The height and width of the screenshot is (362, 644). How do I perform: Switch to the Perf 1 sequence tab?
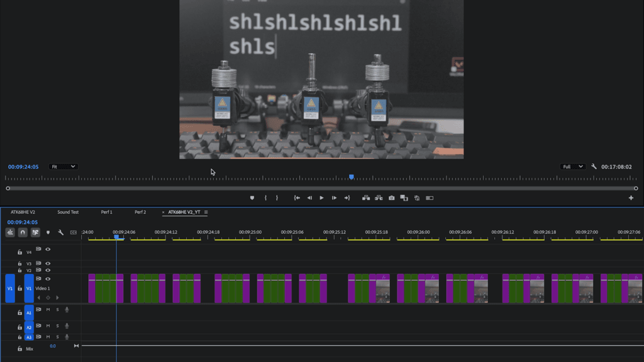pos(107,212)
